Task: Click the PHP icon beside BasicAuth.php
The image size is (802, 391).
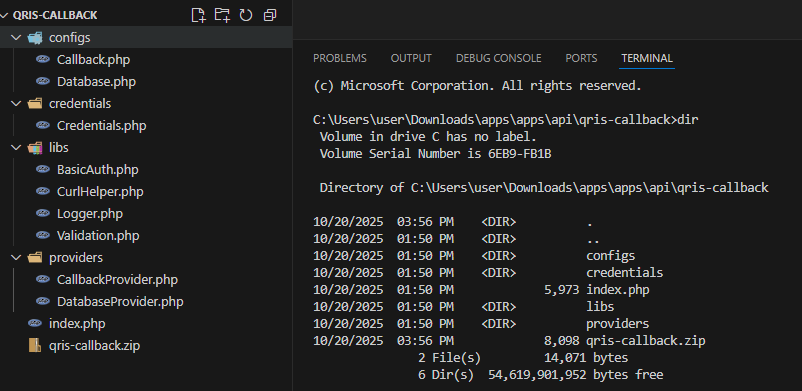Action: (43, 169)
